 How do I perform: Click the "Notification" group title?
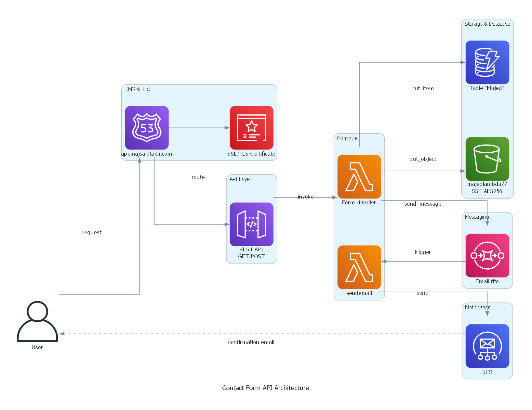[478, 307]
